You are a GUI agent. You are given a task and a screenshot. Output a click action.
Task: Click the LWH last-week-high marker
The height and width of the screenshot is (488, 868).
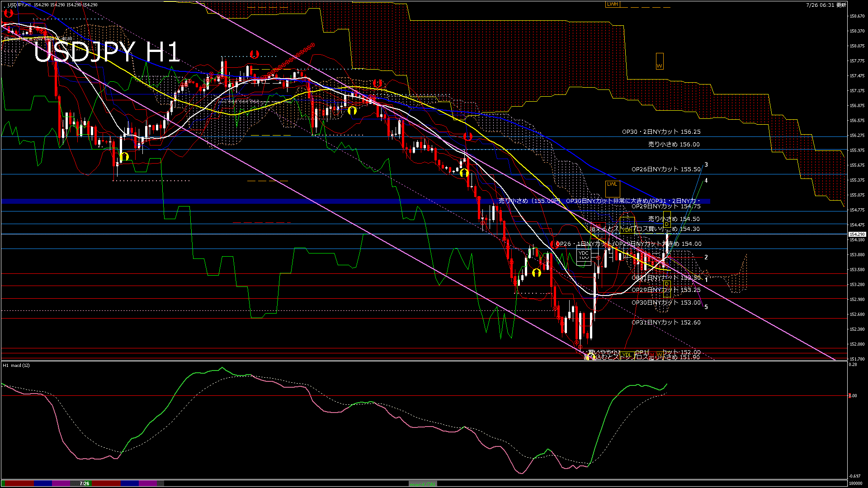point(612,4)
